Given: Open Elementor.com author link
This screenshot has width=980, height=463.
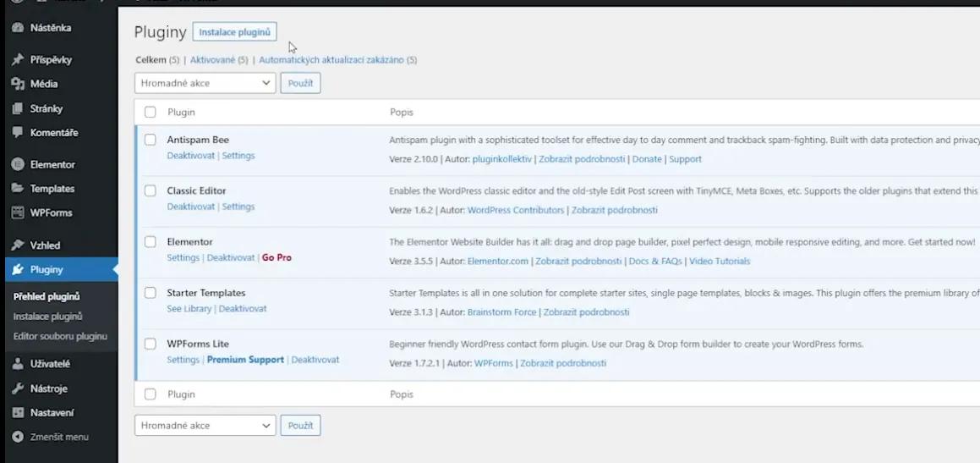Looking at the screenshot, I should (x=498, y=261).
